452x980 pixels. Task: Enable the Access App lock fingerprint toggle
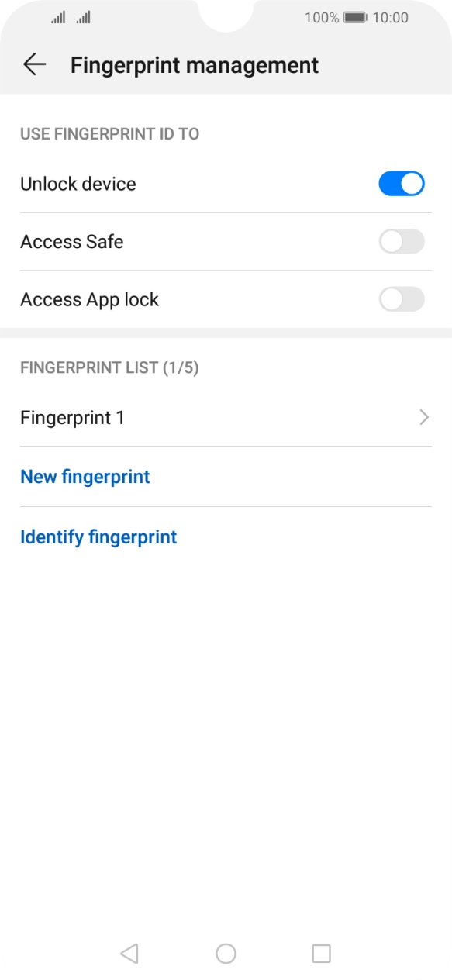pyautogui.click(x=402, y=299)
